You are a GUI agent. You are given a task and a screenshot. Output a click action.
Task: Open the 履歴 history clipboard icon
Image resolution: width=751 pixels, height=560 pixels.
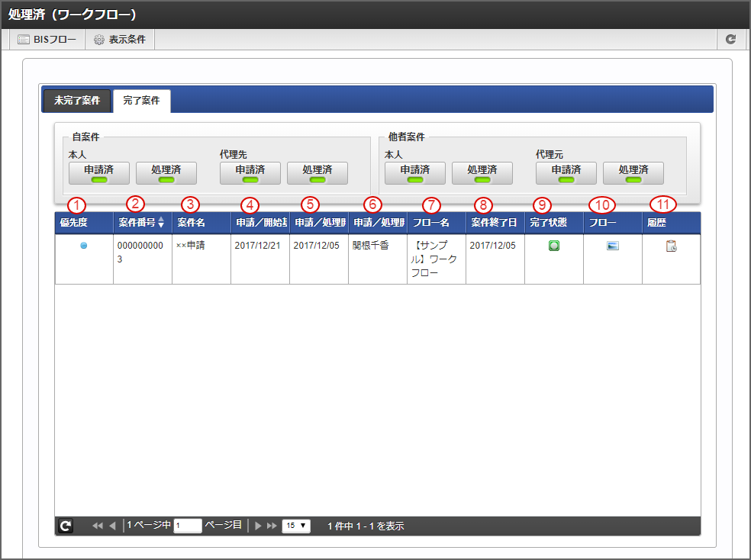tap(671, 246)
